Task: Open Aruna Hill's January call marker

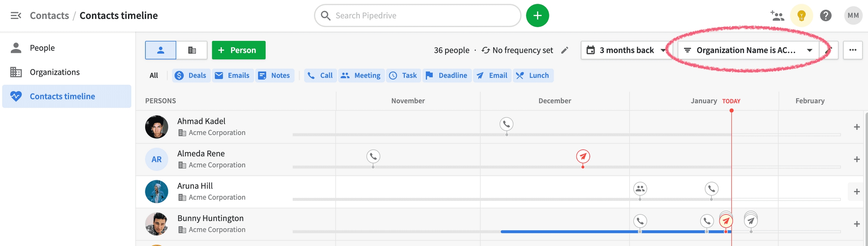Action: click(711, 189)
